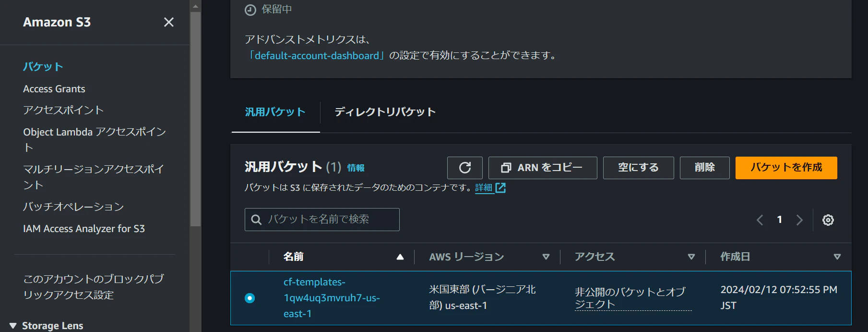The width and height of the screenshot is (868, 332).
Task: Click the 空にする button
Action: tap(639, 168)
